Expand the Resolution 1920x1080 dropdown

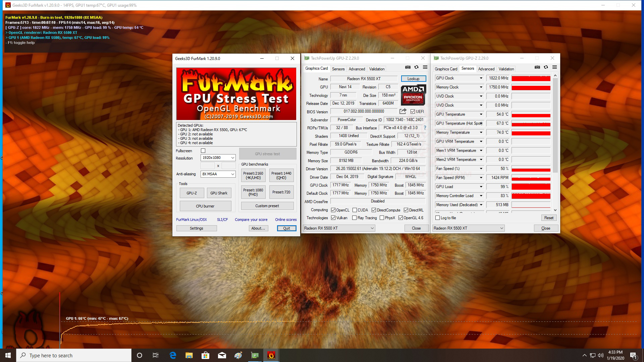(x=232, y=158)
